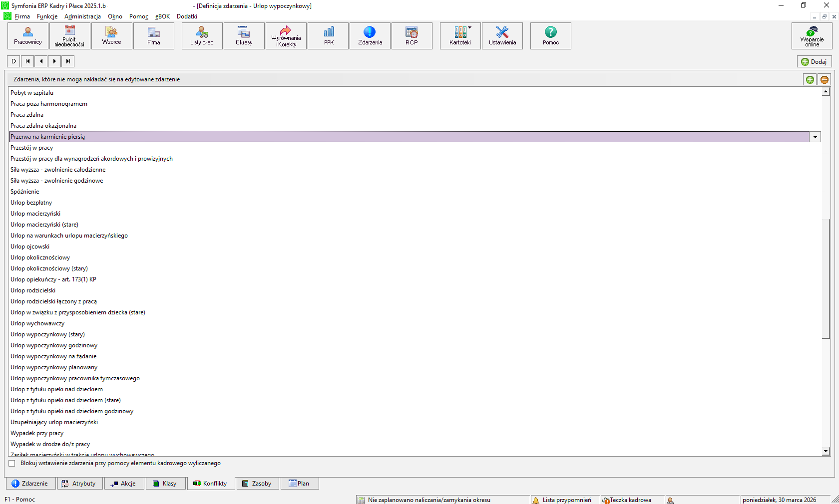Open Pulpit nieobecności from the toolbar
839x504 pixels.
point(69,36)
